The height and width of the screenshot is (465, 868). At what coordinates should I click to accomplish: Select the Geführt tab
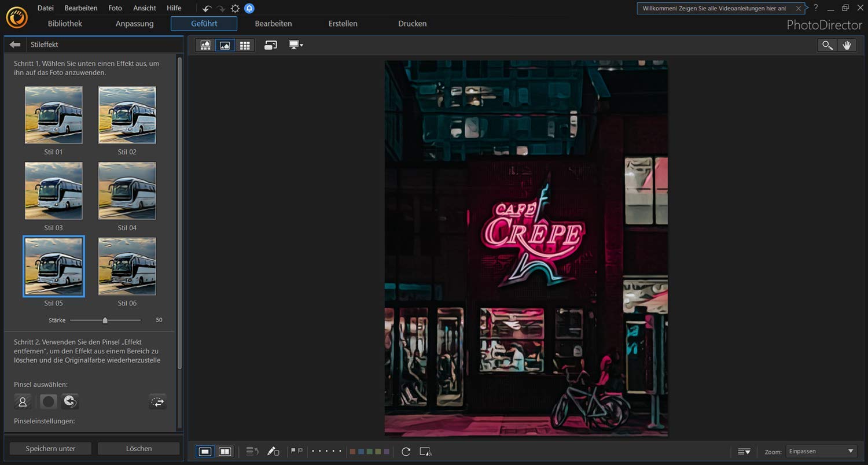(204, 24)
